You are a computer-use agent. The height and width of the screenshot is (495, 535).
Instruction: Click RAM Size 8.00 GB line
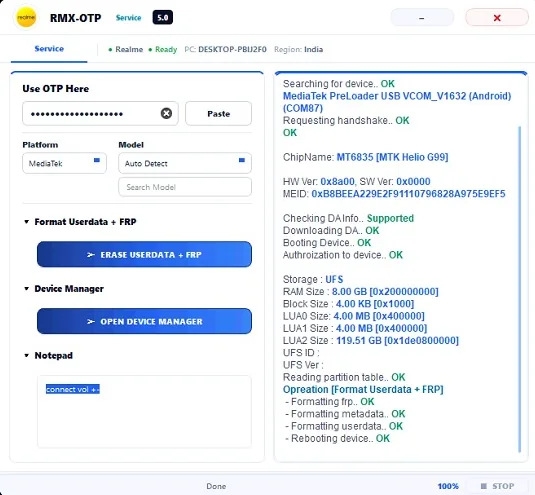point(361,292)
